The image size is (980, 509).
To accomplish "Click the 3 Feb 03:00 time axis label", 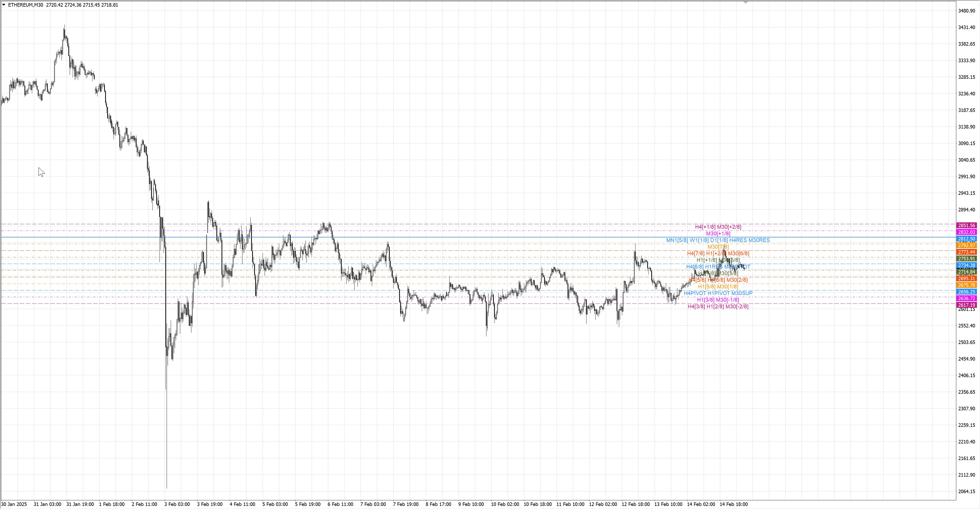I will coord(177,504).
